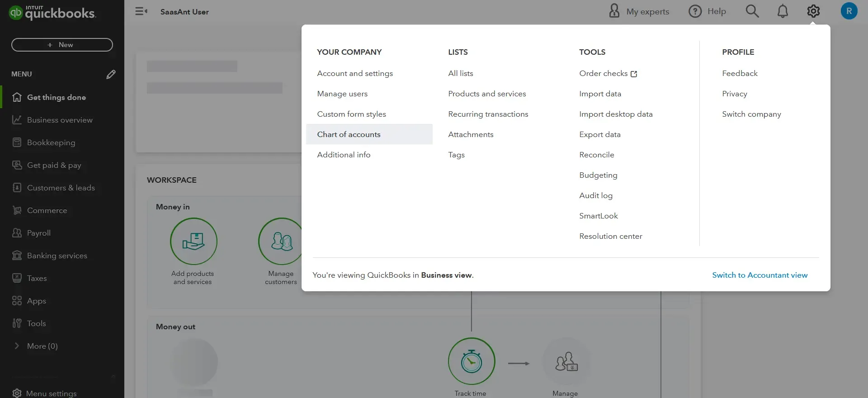Open SmartLook tool
The height and width of the screenshot is (398, 868).
[598, 216]
